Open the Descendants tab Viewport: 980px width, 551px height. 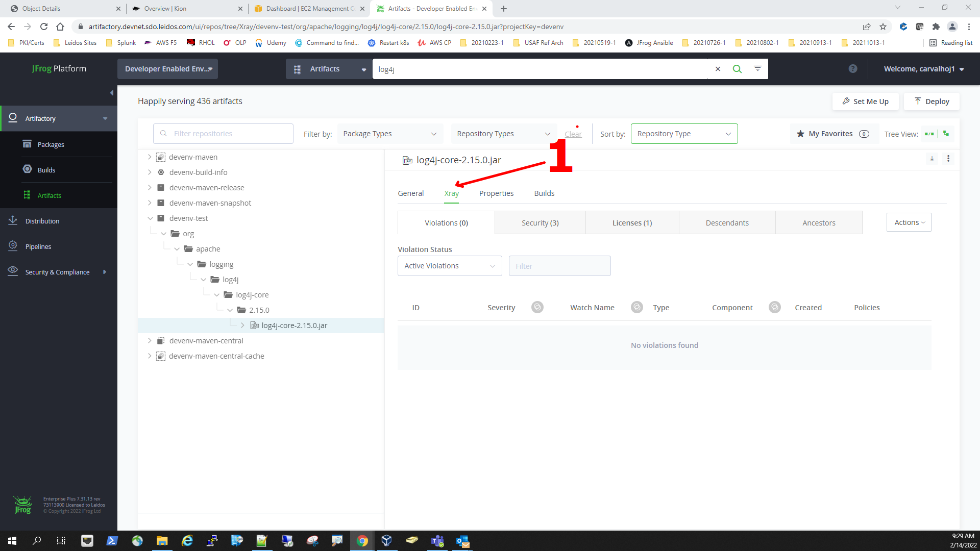tap(727, 223)
